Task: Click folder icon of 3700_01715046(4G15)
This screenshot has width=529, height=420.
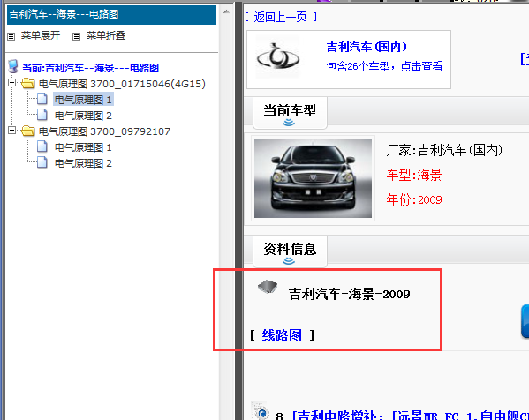Action: pyautogui.click(x=27, y=83)
